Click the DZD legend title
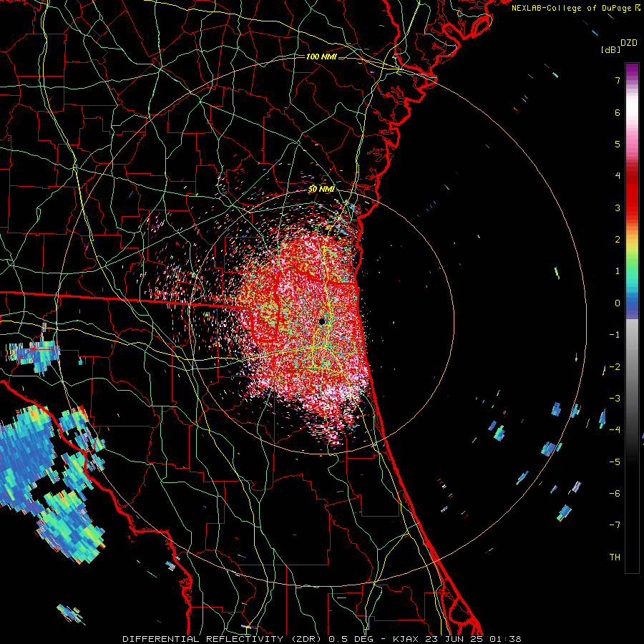 click(629, 43)
